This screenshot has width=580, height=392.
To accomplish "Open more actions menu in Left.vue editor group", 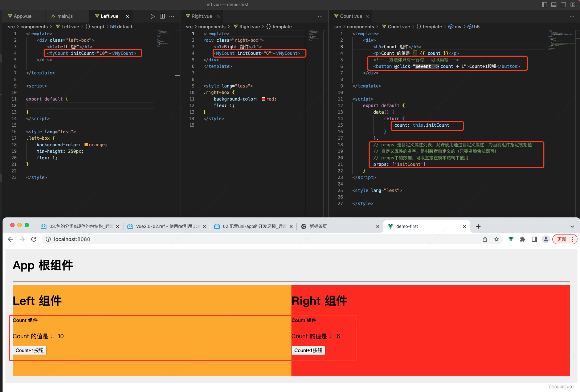I will coord(172,16).
